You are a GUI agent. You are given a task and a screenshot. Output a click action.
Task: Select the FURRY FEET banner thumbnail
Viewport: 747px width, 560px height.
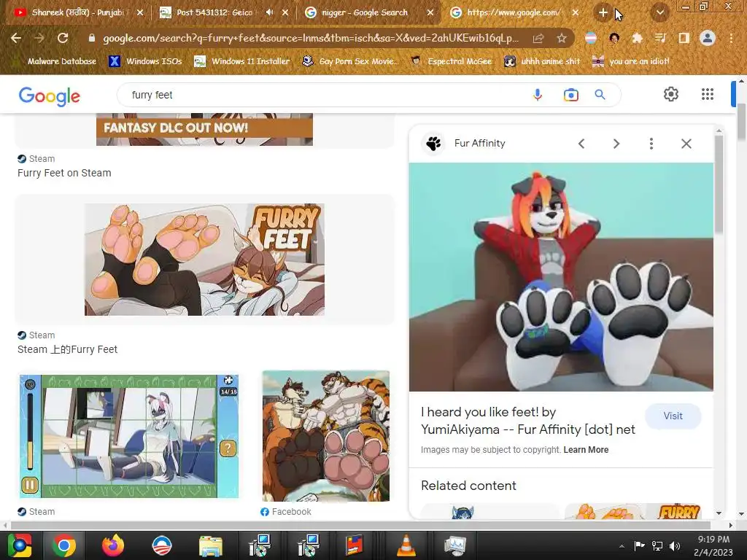coord(204,260)
